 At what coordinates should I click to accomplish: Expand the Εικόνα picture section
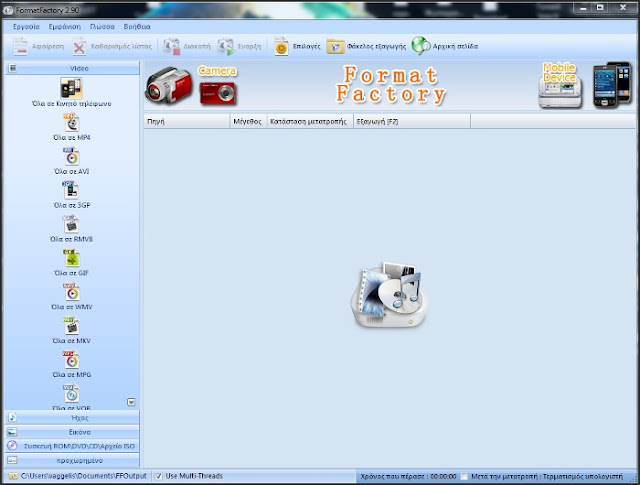click(72, 432)
